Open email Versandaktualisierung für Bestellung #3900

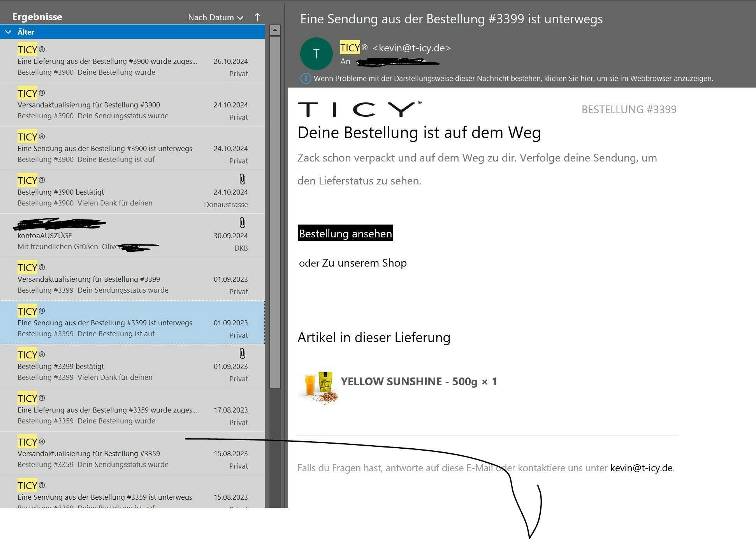coord(132,105)
